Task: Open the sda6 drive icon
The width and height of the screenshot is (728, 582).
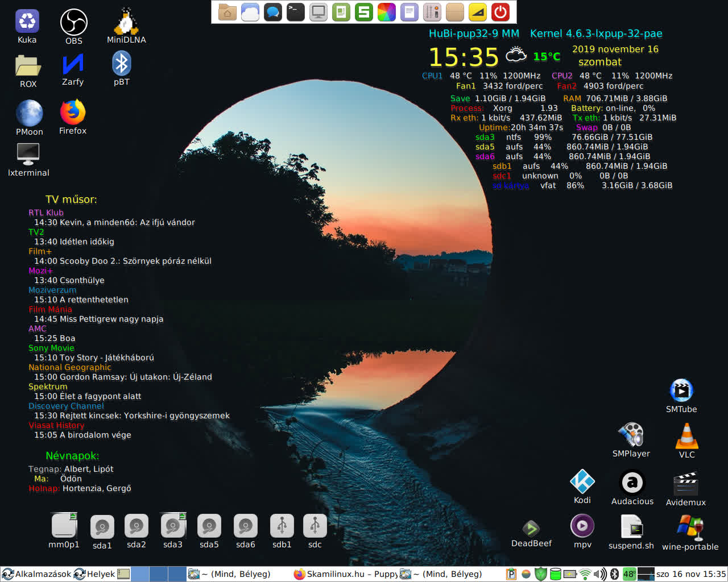Action: [x=246, y=526]
